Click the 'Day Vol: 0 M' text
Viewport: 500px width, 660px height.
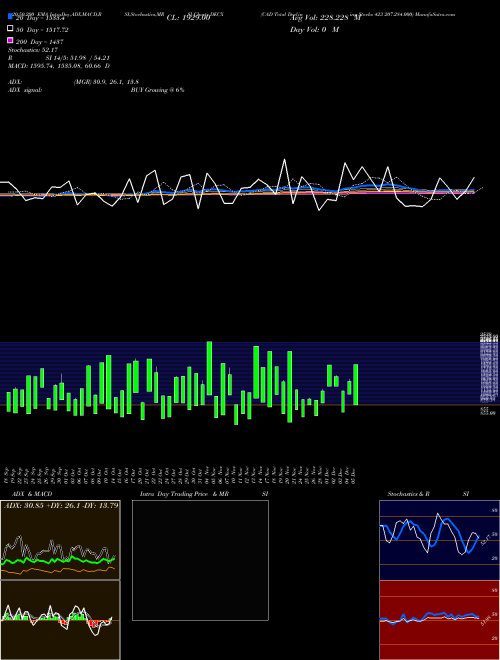(314, 30)
